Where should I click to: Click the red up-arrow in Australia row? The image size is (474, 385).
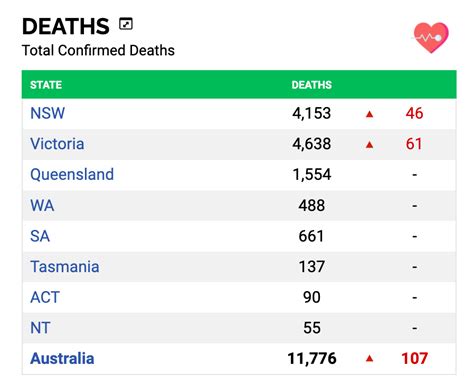369,359
